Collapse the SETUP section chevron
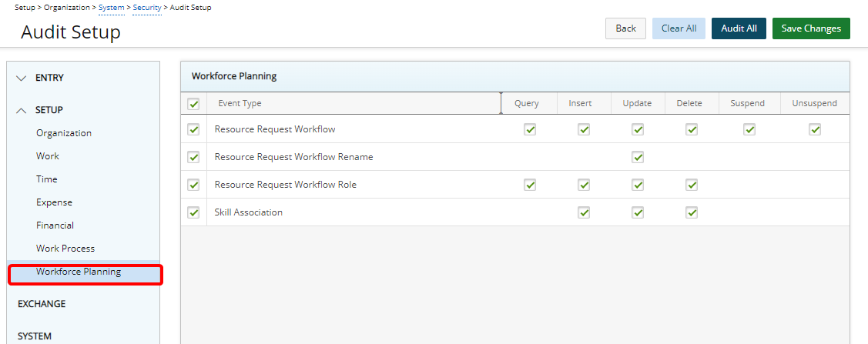The width and height of the screenshot is (868, 344). pyautogui.click(x=22, y=110)
